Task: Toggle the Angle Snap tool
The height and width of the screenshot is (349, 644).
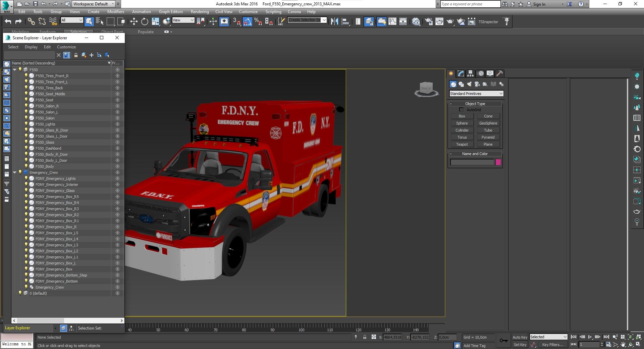Action: point(247,22)
